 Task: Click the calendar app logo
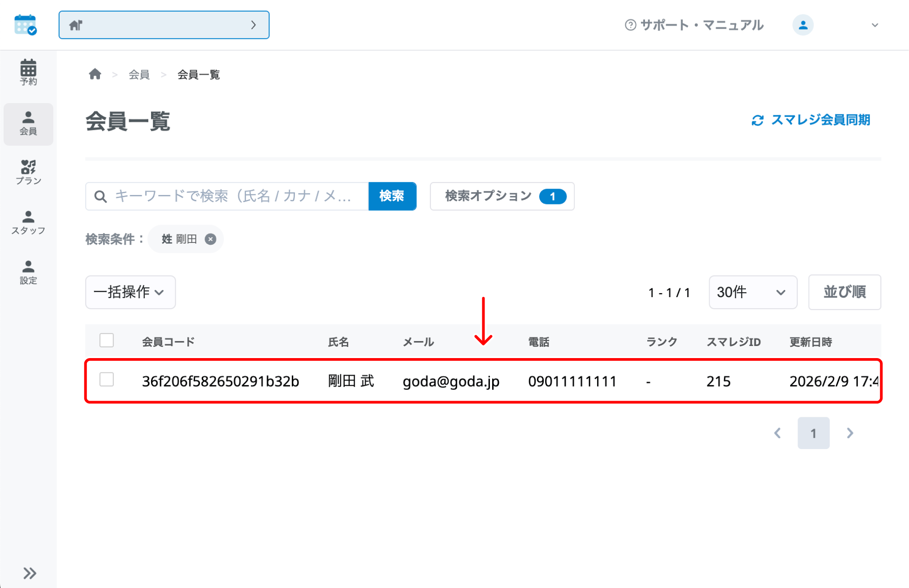click(26, 25)
